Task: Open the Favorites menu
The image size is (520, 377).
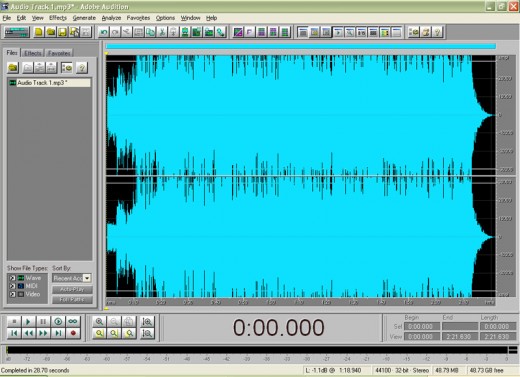Action: coord(138,18)
